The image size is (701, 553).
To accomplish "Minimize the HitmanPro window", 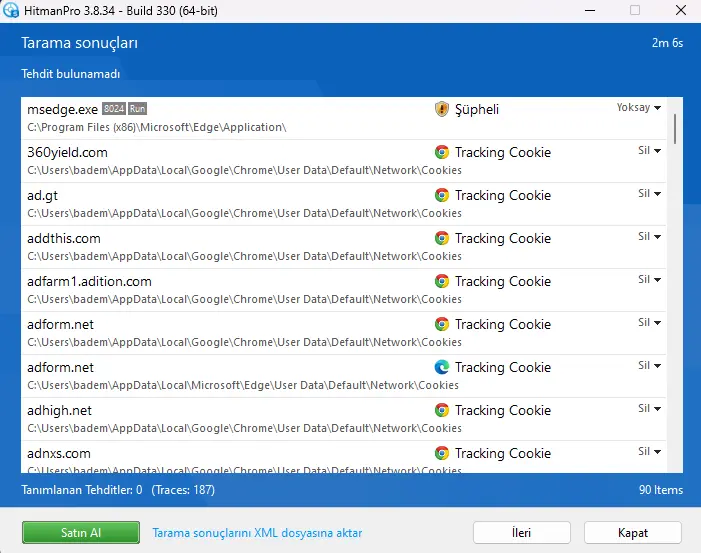I will pos(590,10).
